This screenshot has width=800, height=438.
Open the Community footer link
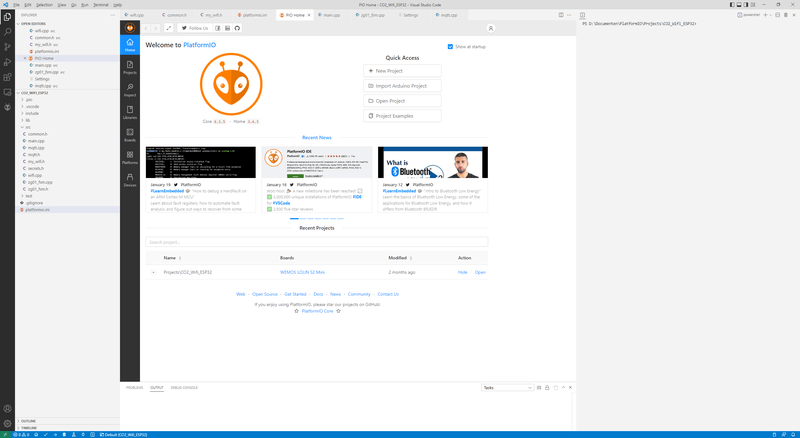359,294
